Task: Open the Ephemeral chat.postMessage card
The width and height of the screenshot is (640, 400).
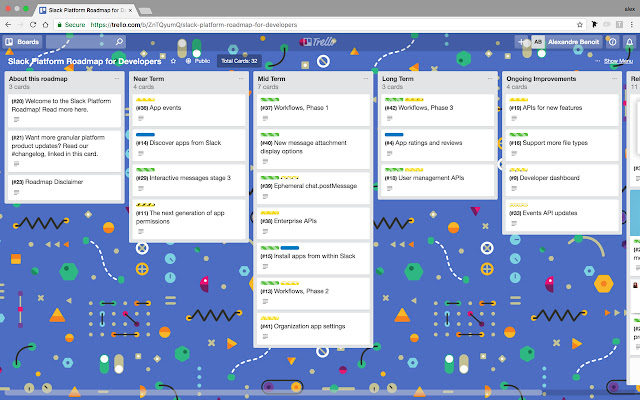Action: [x=313, y=188]
